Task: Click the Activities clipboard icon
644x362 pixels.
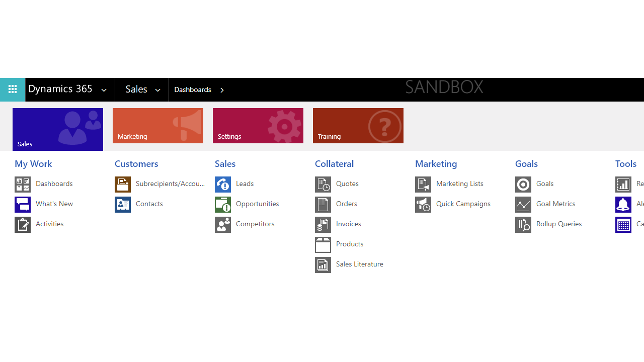Action: [23, 225]
